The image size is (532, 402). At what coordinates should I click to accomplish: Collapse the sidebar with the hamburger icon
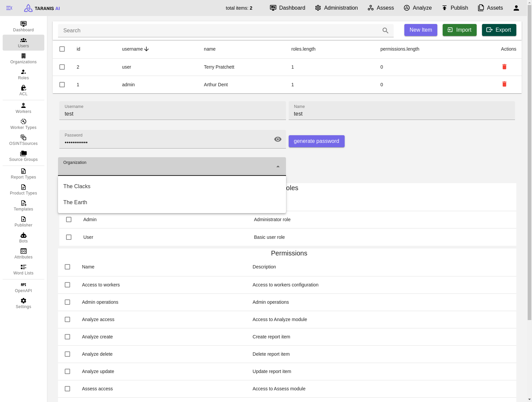pos(9,8)
